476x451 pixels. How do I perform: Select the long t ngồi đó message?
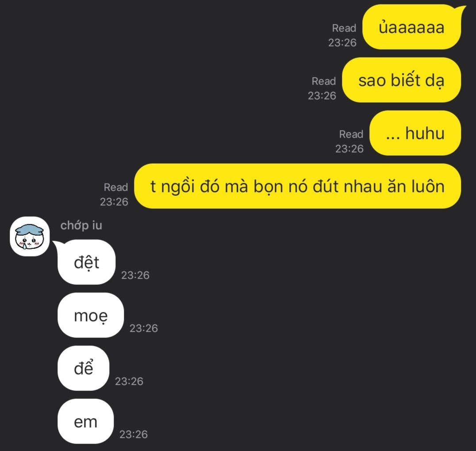click(297, 186)
